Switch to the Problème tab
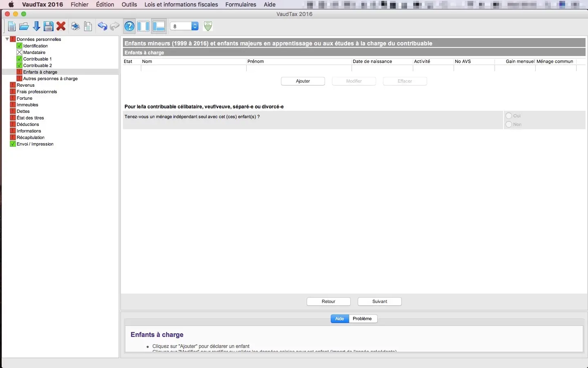Image resolution: width=588 pixels, height=368 pixels. (363, 319)
